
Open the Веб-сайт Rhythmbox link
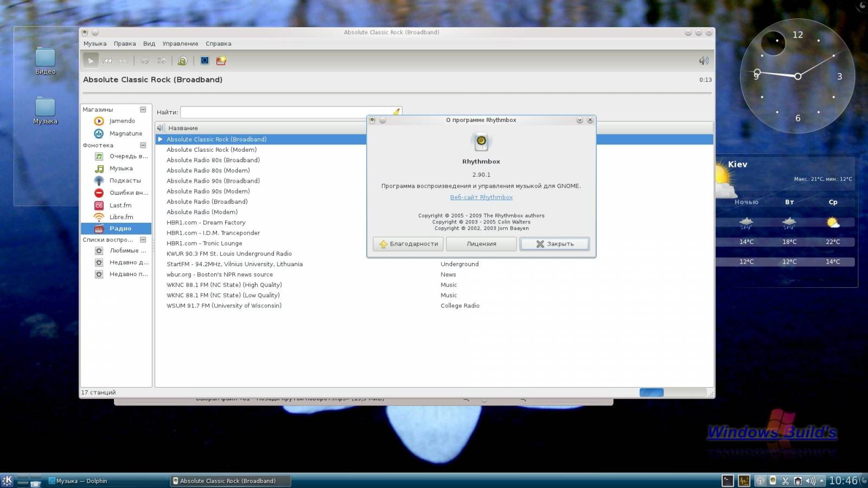click(481, 197)
